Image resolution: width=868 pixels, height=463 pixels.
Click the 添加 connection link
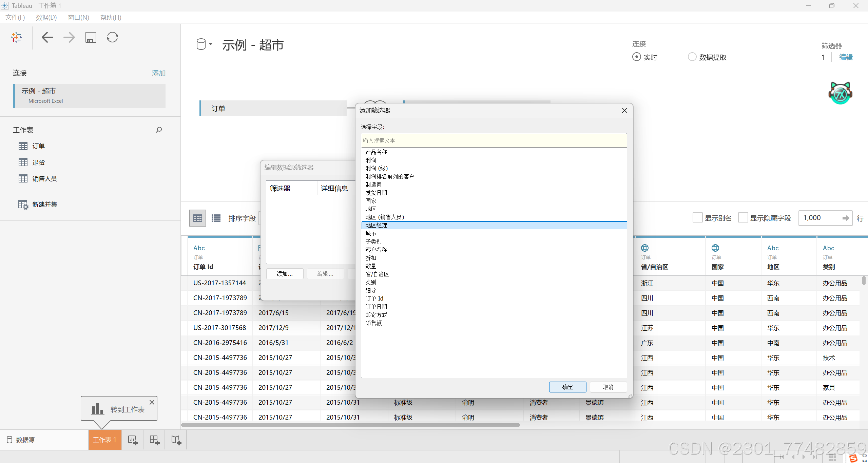tap(158, 73)
